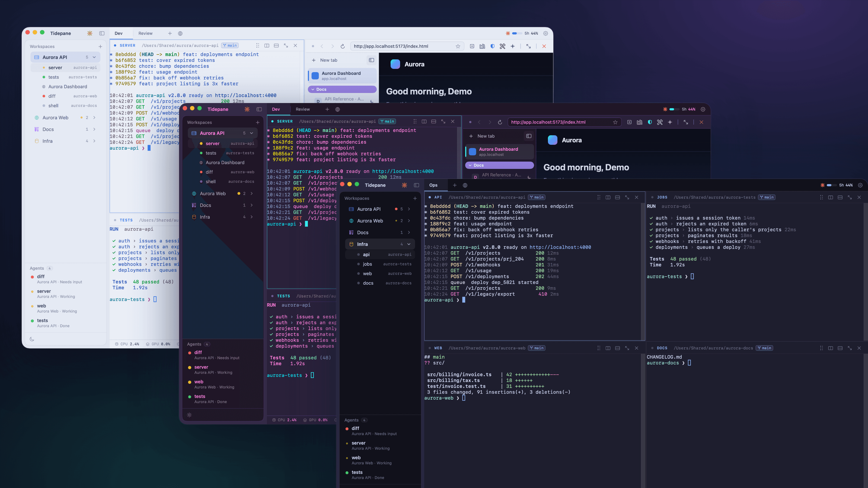Add a workspace with plus in front dark window
The height and width of the screenshot is (488, 868).
pyautogui.click(x=415, y=198)
